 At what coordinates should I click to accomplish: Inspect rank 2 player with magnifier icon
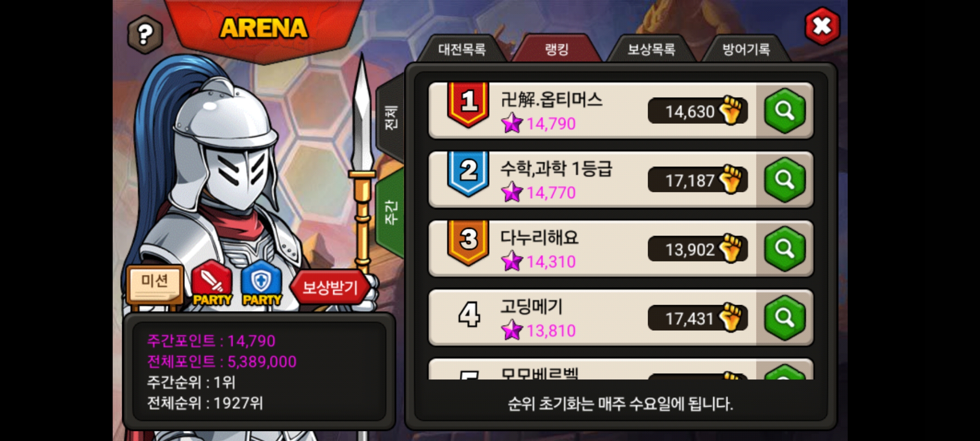(x=784, y=180)
